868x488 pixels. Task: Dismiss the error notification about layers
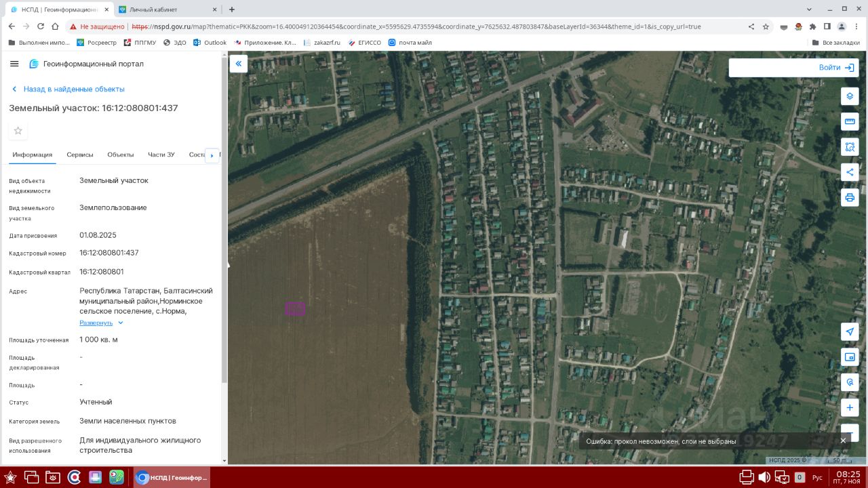(x=843, y=441)
